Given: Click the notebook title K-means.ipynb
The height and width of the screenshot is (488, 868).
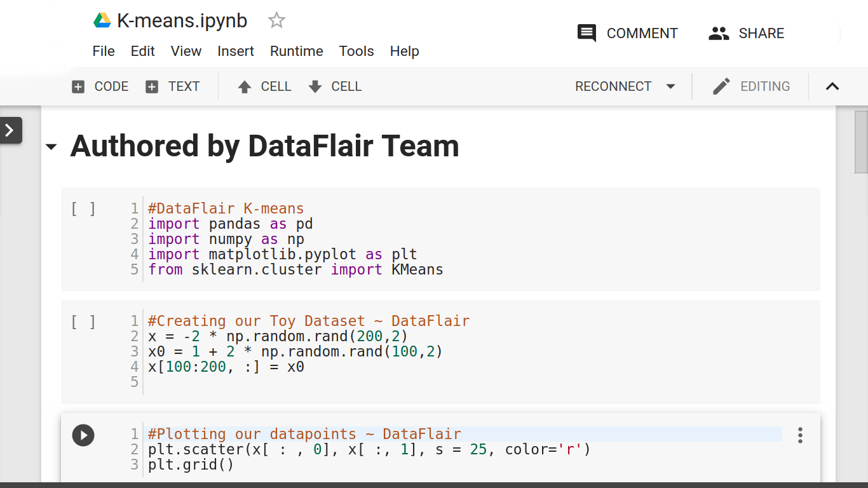Looking at the screenshot, I should (182, 20).
